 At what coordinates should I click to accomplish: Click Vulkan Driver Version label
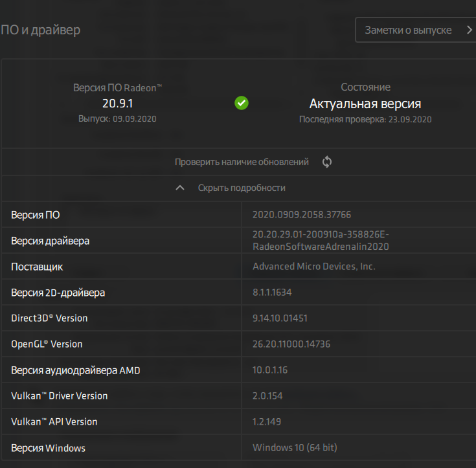pos(60,396)
